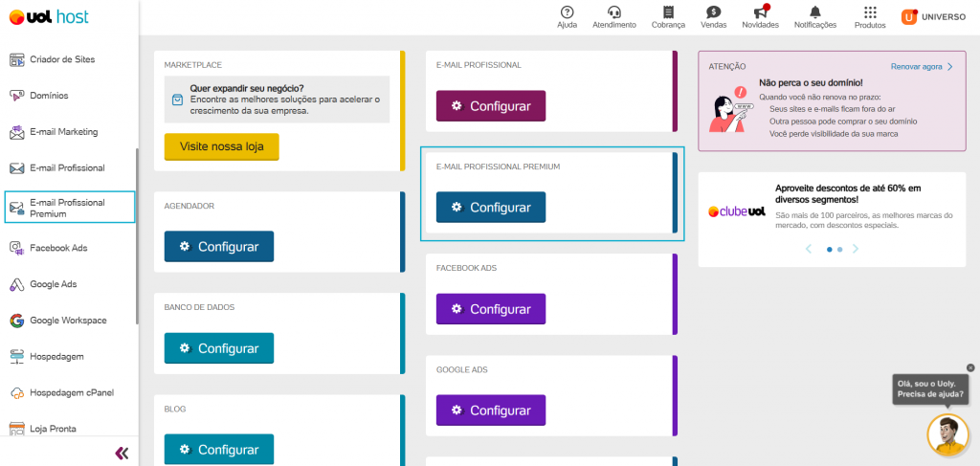The image size is (980, 466).
Task: Close the Uoly help bubble
Action: click(970, 368)
